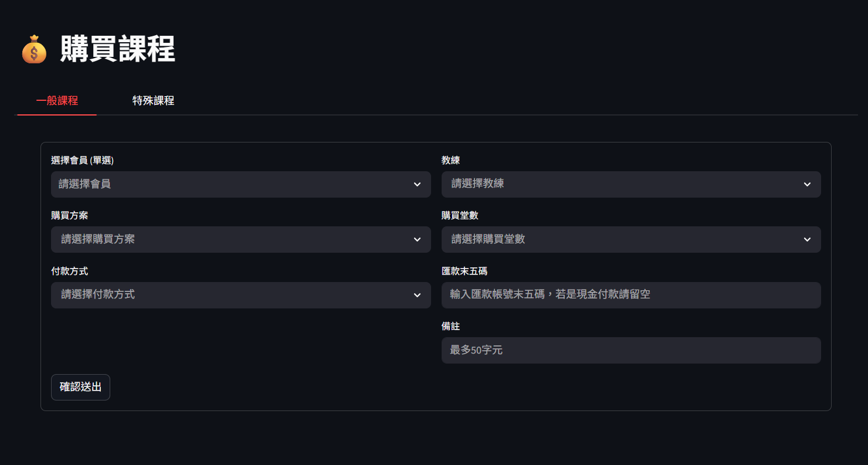Click the 購買課程 heading text

pos(116,50)
